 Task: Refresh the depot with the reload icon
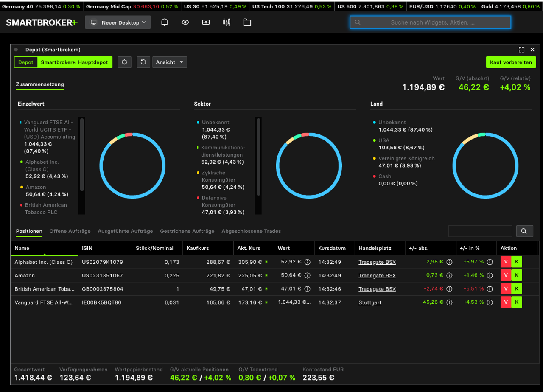coord(143,62)
